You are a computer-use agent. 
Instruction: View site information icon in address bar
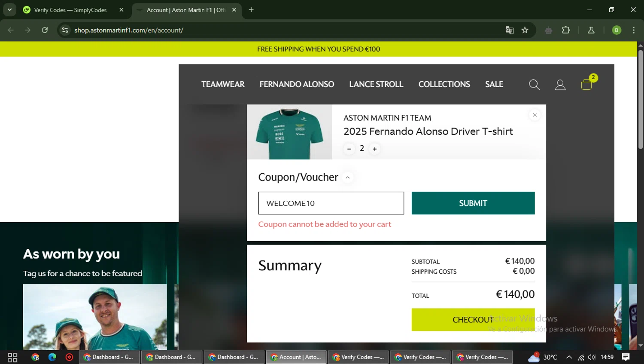click(65, 30)
